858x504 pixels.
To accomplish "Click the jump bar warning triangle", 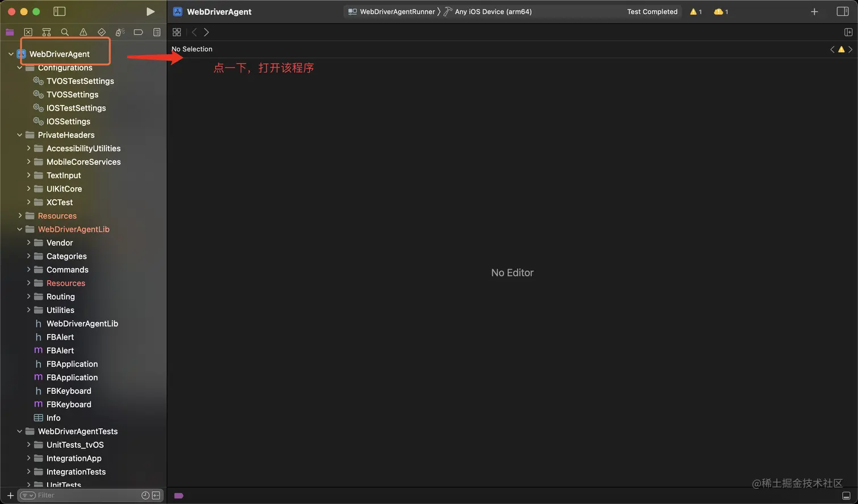I will (842, 49).
